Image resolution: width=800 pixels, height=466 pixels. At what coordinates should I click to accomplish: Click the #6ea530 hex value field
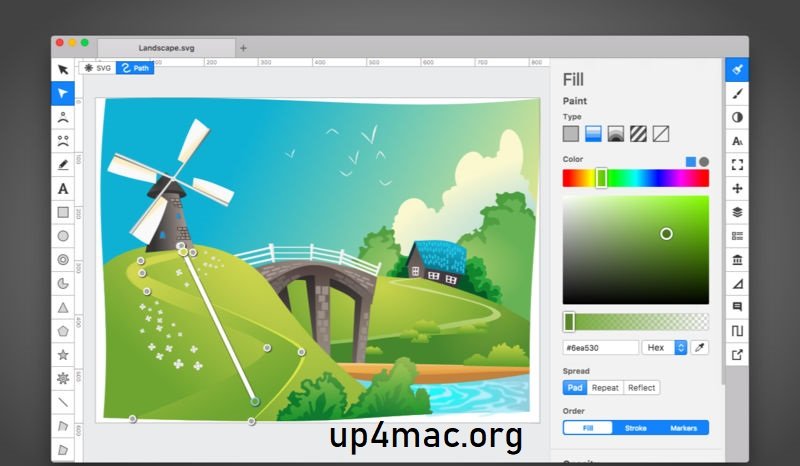[601, 348]
